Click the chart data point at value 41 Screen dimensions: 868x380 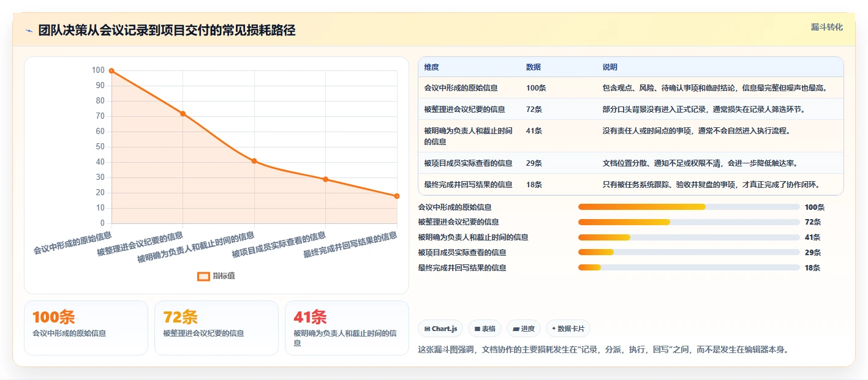pos(254,161)
